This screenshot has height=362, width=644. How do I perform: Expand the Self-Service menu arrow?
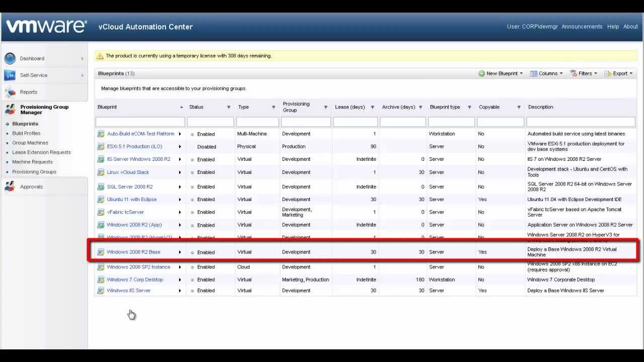[x=82, y=75]
